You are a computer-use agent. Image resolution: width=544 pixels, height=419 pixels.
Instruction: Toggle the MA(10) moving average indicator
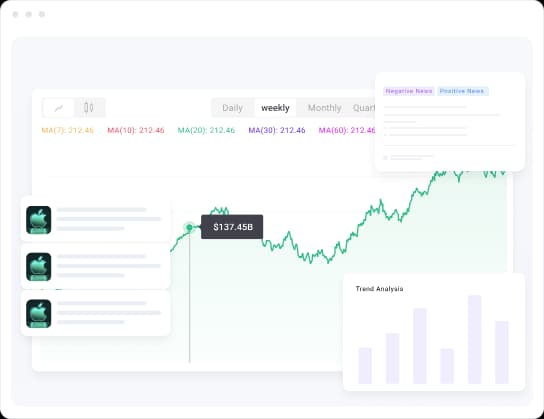(136, 130)
